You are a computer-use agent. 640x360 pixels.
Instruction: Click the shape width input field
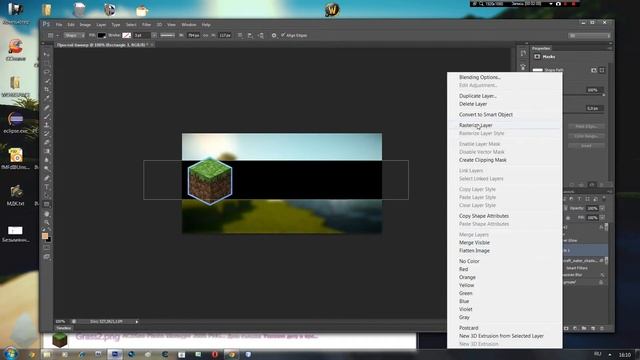(193, 36)
